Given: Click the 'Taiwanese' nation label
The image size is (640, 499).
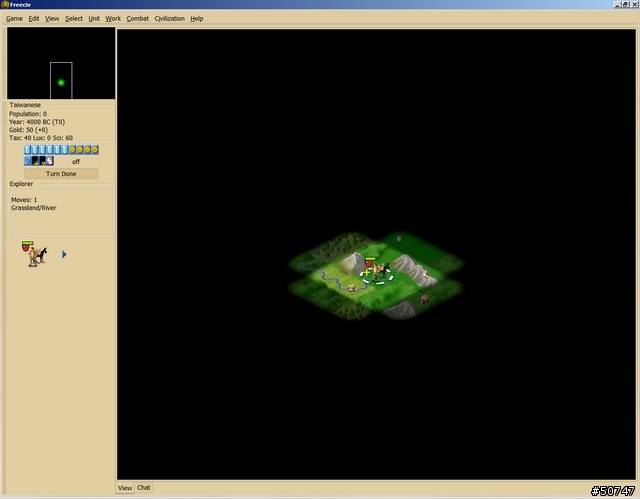Looking at the screenshot, I should pyautogui.click(x=25, y=105).
